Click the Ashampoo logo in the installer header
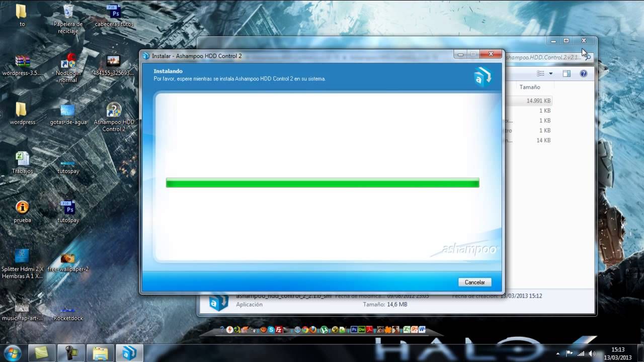The width and height of the screenshot is (644, 362). (482, 76)
